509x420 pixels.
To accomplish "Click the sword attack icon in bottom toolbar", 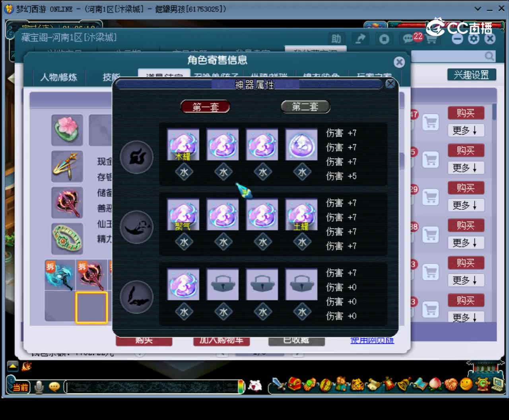I will click(x=278, y=385).
